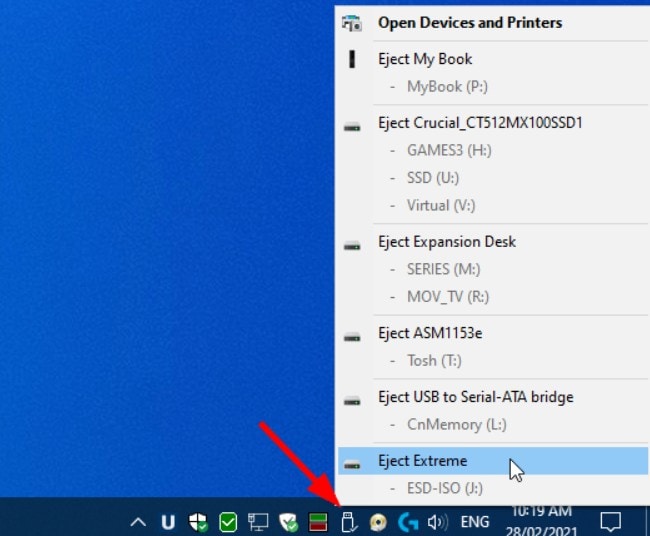The width and height of the screenshot is (650, 536).
Task: Eject Expansion Desk drive
Action: 492,242
